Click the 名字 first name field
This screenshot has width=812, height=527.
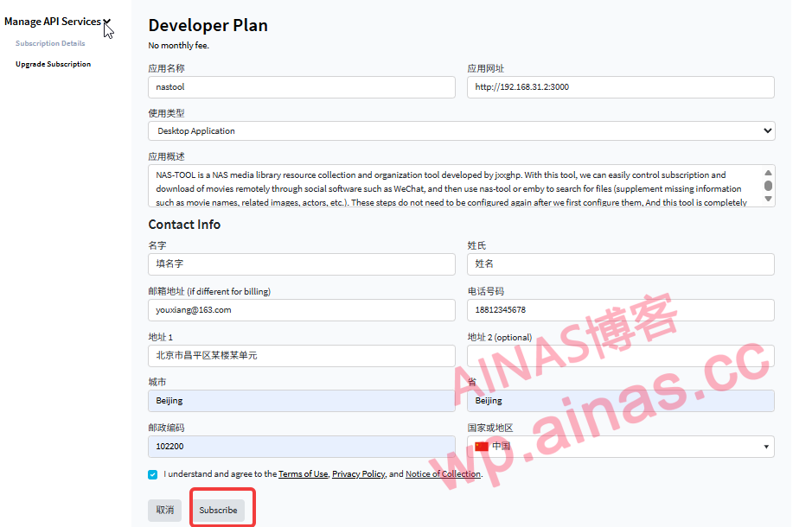[302, 263]
